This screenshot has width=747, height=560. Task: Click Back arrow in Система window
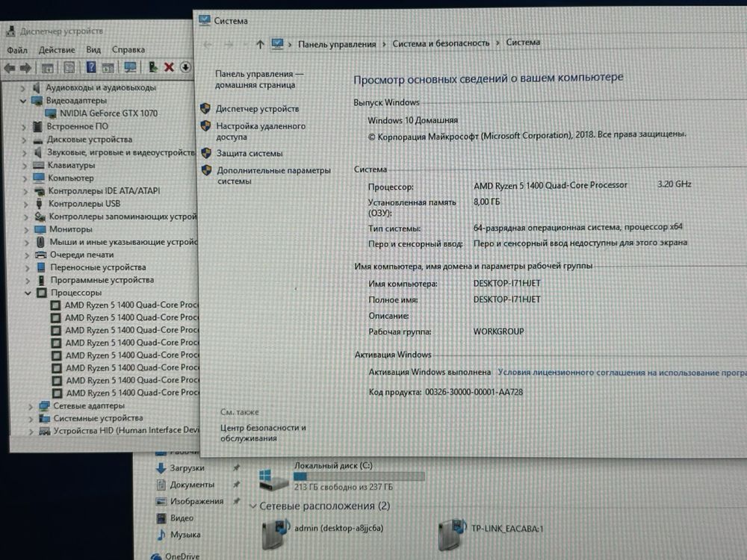pyautogui.click(x=208, y=45)
